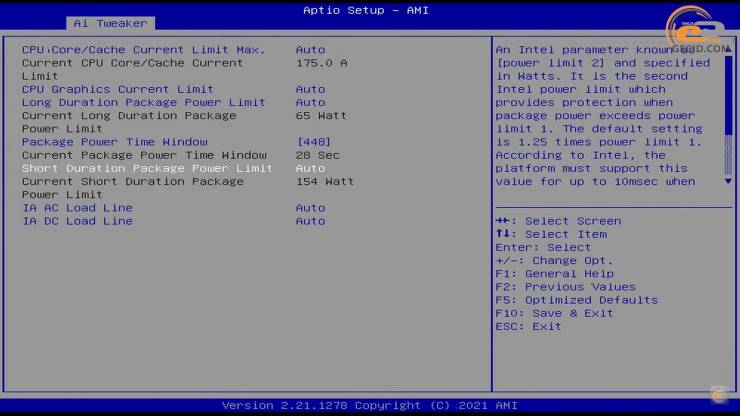Screen dimensions: 740x416
Task: Click F1: General Help
Action: [x=555, y=274]
